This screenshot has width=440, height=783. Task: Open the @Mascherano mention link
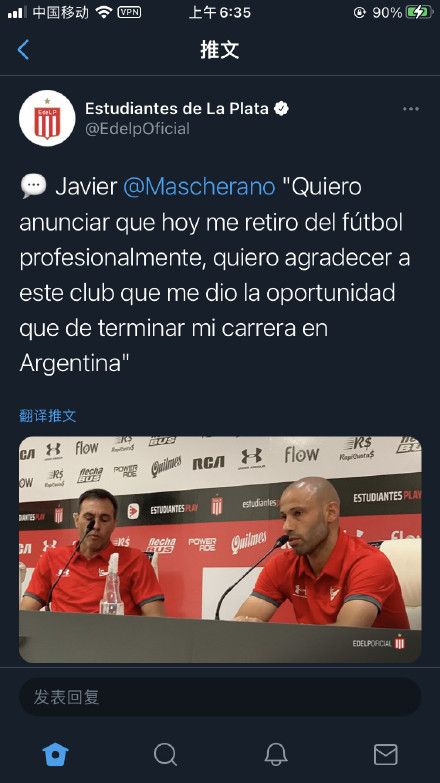coord(199,187)
